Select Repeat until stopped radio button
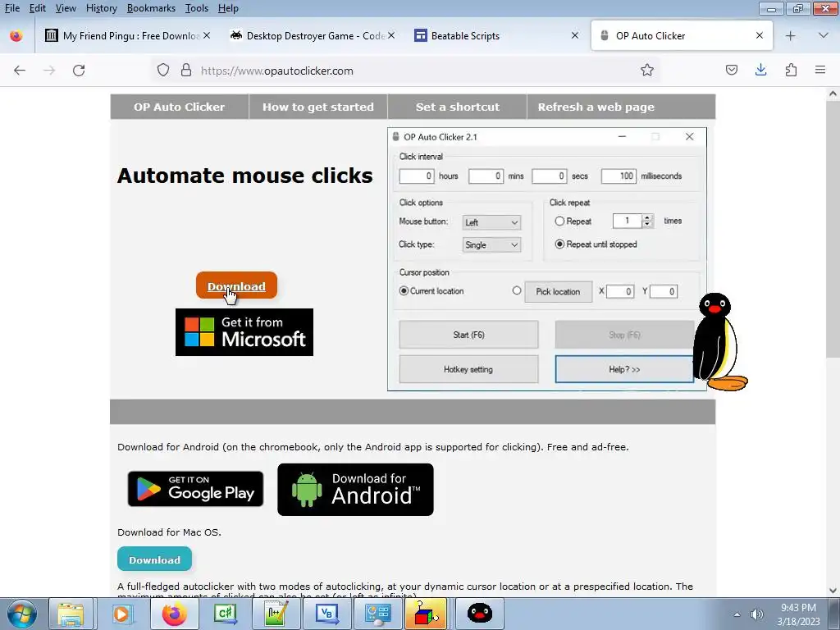This screenshot has height=630, width=840. pos(559,244)
